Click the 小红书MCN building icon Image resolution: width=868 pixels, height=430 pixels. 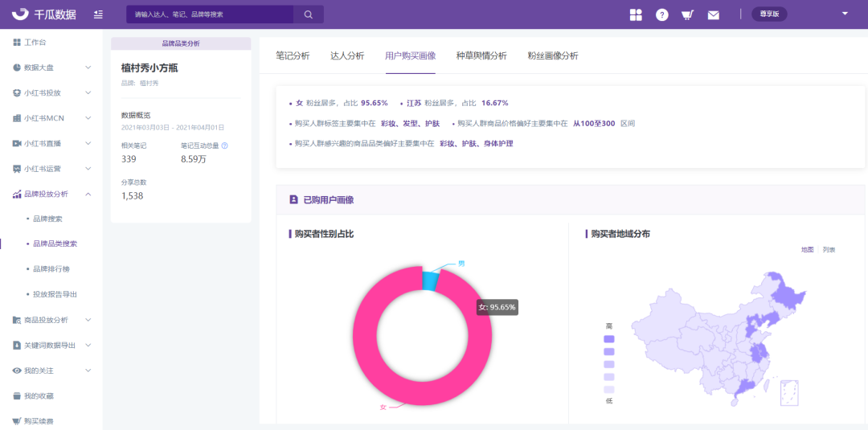17,118
